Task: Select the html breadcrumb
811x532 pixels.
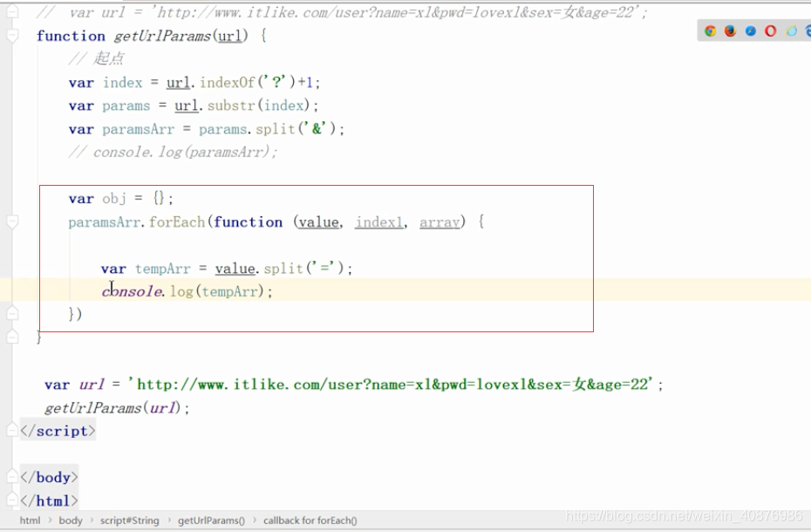Action: [x=30, y=521]
